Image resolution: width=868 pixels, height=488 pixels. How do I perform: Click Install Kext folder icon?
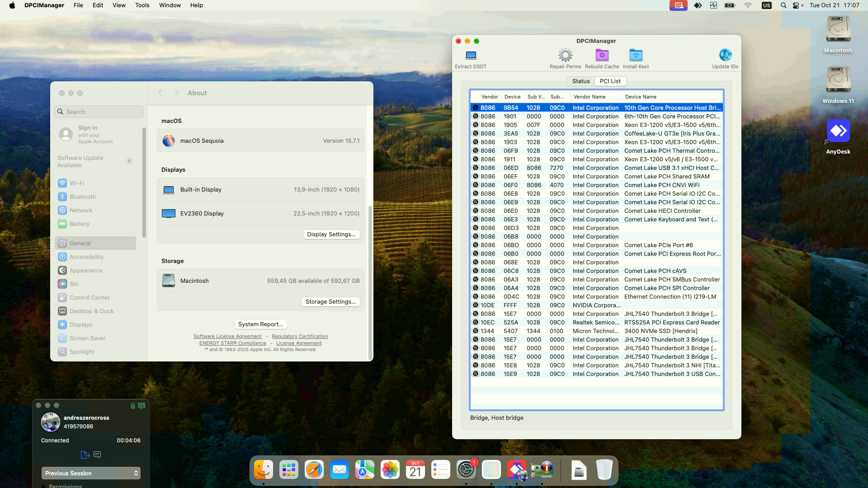pos(636,55)
